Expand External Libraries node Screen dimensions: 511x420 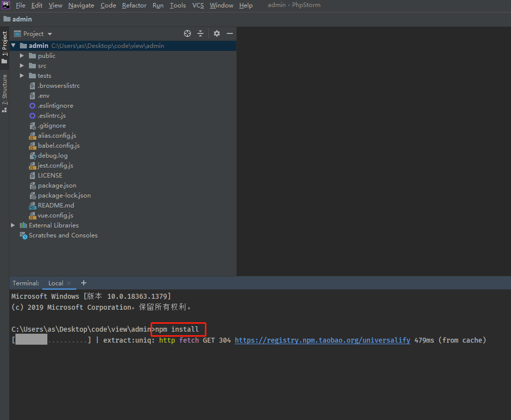pyautogui.click(x=13, y=225)
